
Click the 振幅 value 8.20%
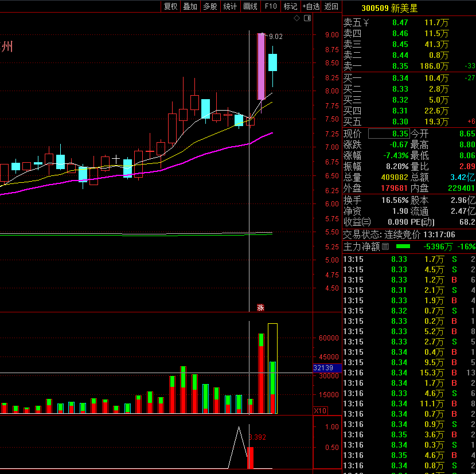pyautogui.click(x=397, y=166)
